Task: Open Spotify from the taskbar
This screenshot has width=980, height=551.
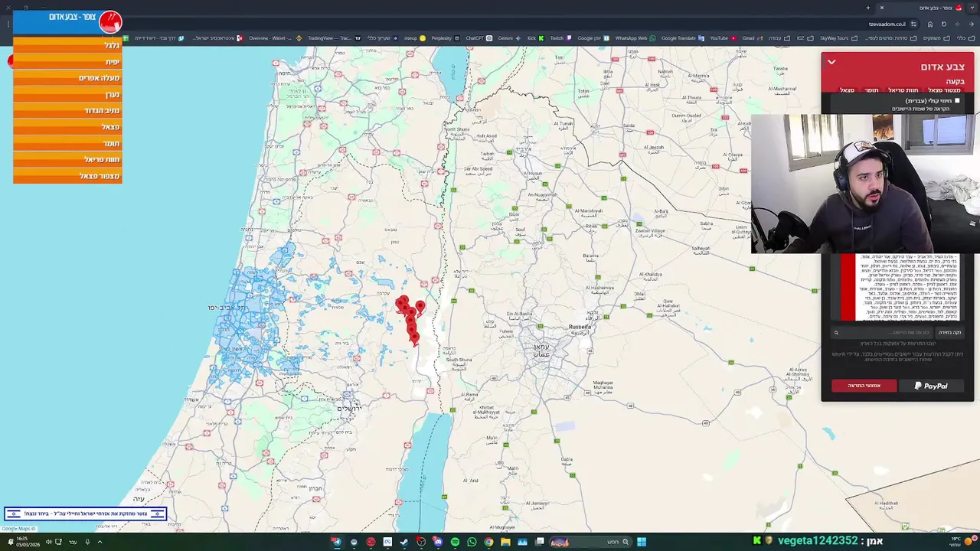Action: click(x=455, y=542)
